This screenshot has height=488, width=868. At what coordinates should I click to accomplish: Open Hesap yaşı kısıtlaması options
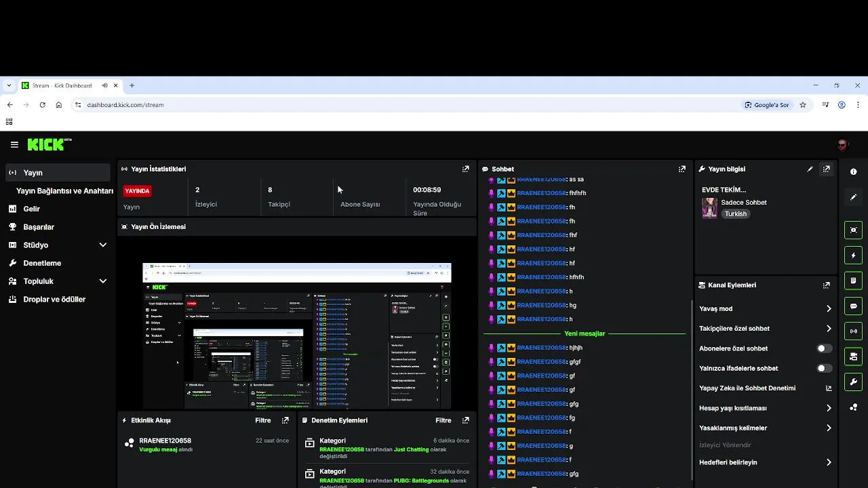(x=829, y=408)
